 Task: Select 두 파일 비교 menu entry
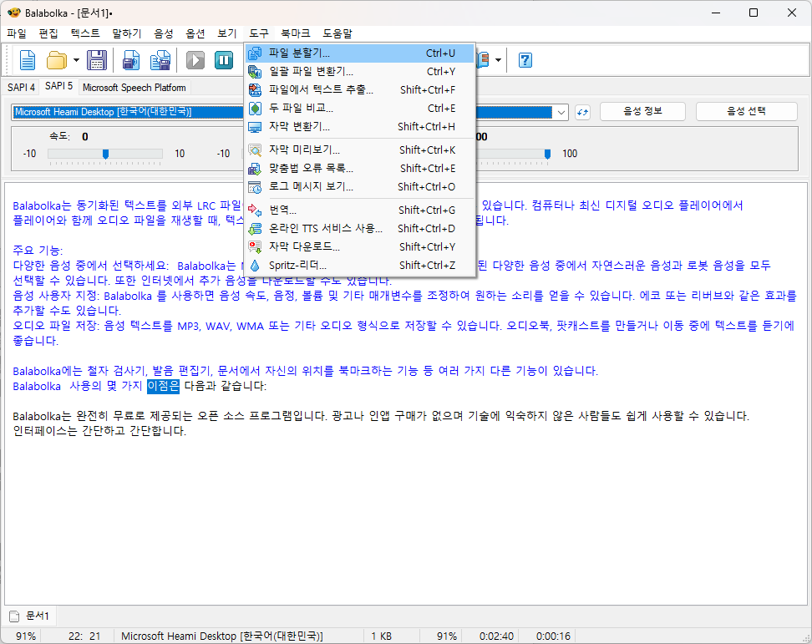pos(359,109)
